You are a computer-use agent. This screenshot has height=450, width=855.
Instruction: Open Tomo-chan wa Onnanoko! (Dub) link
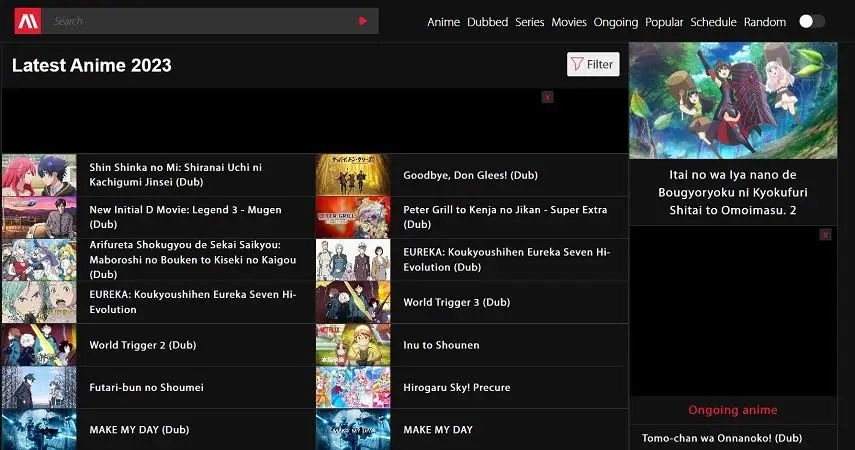tap(722, 438)
